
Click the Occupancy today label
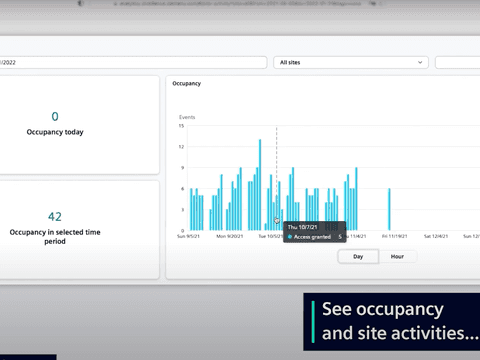tap(55, 132)
